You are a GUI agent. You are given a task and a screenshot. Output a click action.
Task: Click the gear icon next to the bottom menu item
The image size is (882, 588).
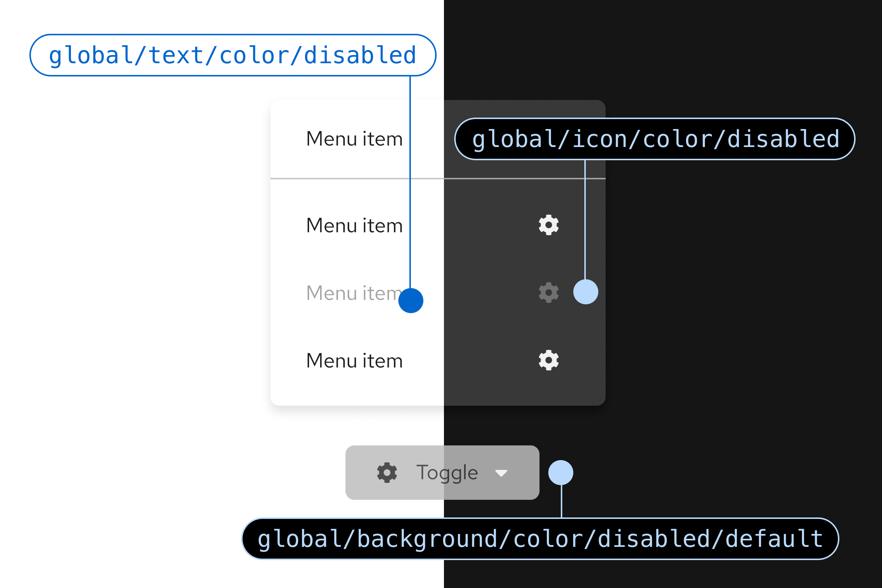click(548, 360)
